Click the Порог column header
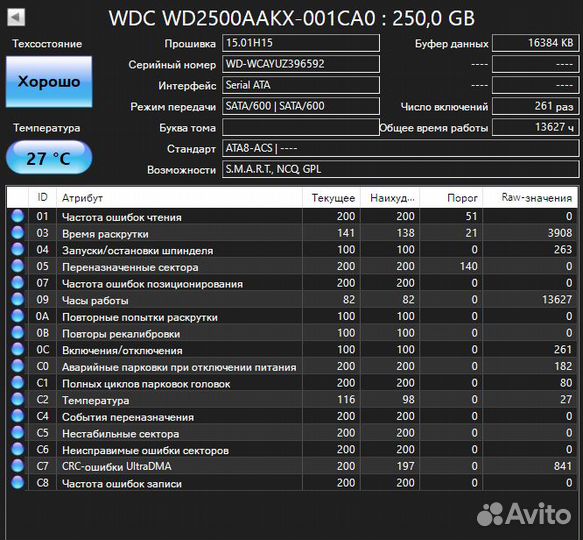Screen dimensions: 583x540 (x=451, y=197)
